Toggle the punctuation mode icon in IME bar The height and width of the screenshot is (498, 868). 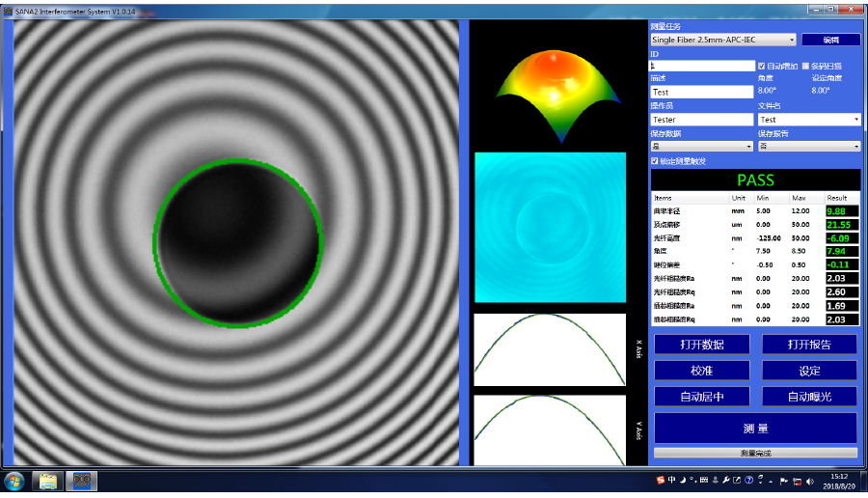tap(692, 481)
